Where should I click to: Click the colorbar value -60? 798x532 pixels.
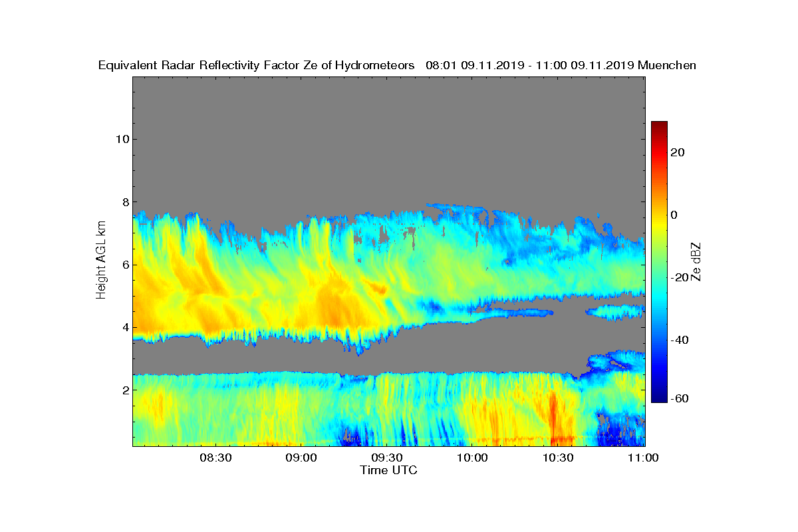point(680,398)
